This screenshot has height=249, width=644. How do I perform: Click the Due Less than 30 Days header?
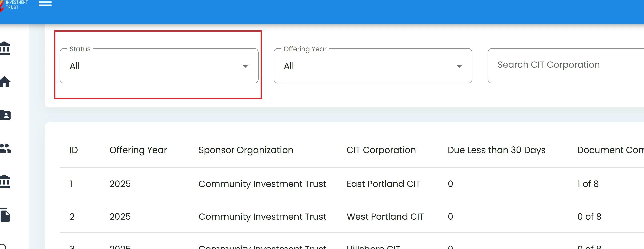(496, 150)
